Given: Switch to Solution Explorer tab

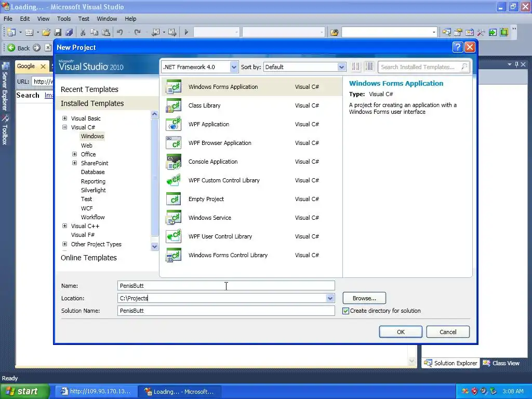Looking at the screenshot, I should (x=451, y=363).
